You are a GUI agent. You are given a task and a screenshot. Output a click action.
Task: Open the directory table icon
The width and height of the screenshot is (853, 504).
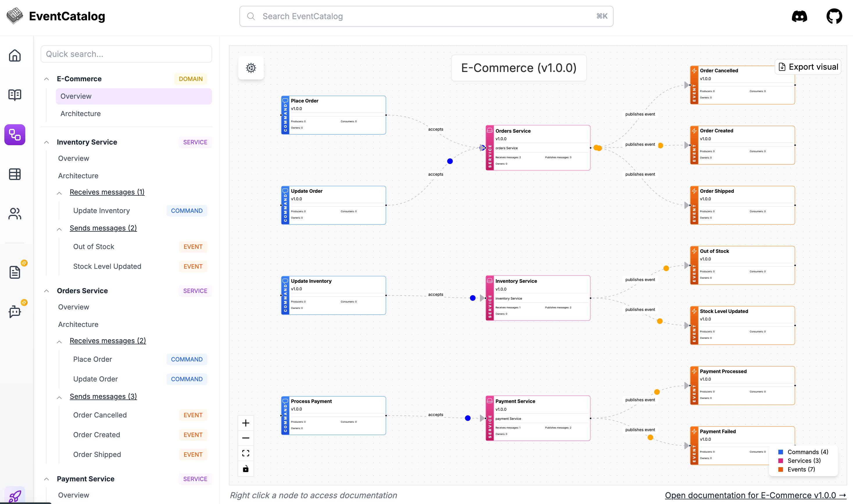point(15,174)
